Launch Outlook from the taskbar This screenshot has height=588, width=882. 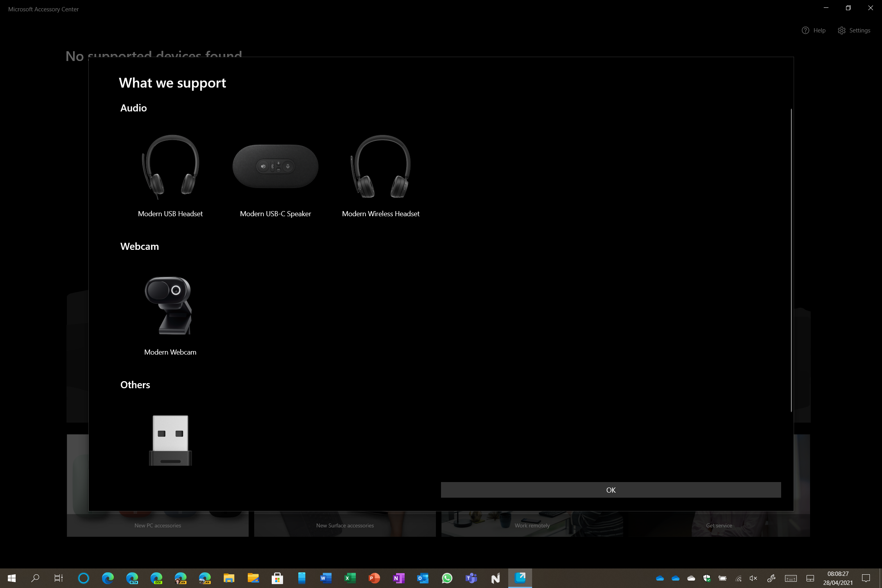point(423,578)
